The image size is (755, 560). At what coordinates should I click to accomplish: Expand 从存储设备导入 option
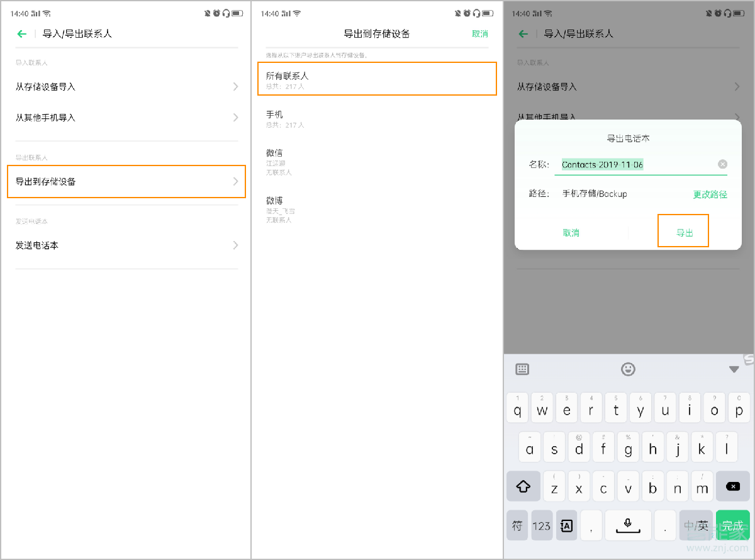click(x=126, y=87)
